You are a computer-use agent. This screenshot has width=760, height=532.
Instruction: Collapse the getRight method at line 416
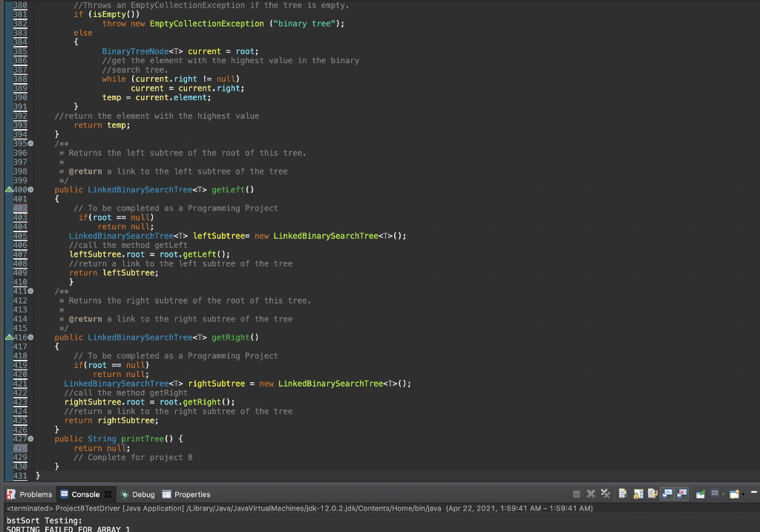pyautogui.click(x=30, y=337)
